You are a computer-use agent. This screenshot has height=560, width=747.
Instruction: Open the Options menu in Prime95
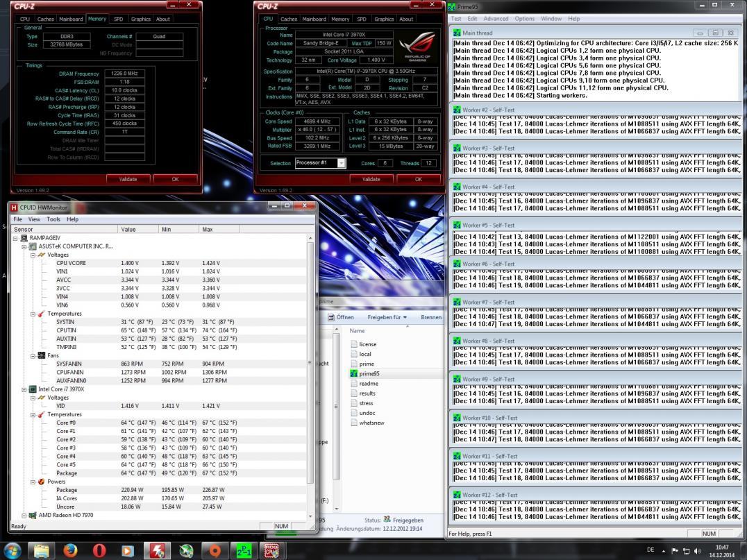525,19
